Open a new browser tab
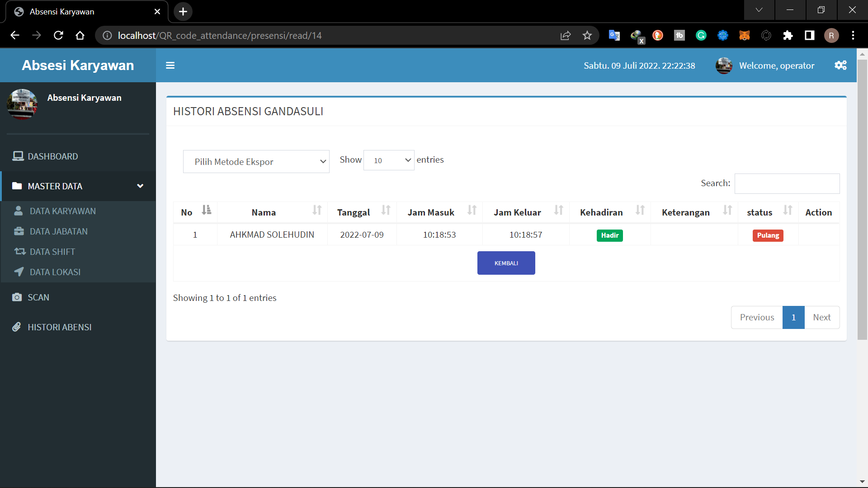Screen dimensions: 868x488 pos(183,12)
